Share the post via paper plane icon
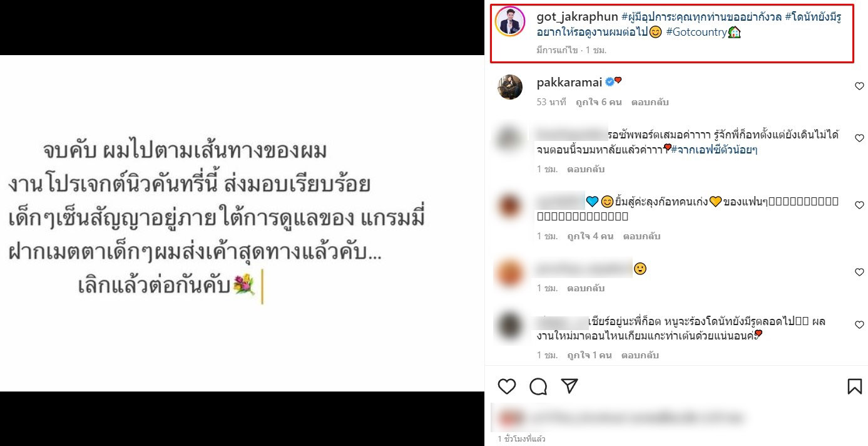The width and height of the screenshot is (868, 446). pos(569,386)
